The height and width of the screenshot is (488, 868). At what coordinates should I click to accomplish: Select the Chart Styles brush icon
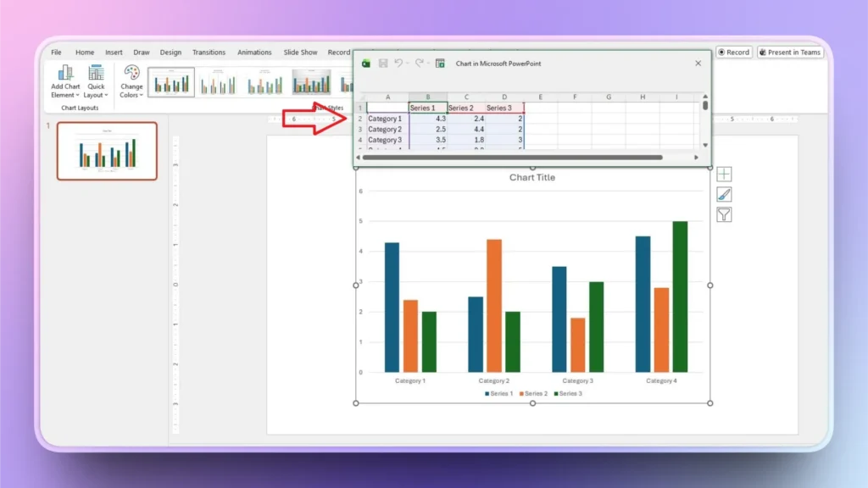click(724, 194)
